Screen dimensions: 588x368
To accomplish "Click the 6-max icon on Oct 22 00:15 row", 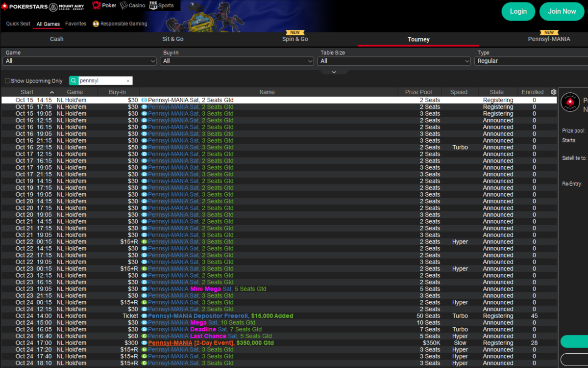I will [x=144, y=242].
